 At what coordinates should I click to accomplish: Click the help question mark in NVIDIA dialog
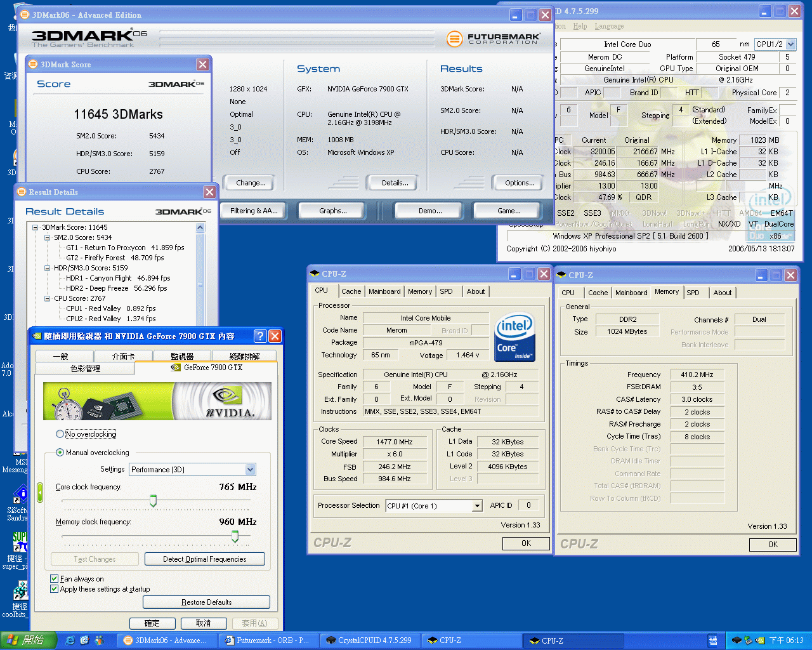260,336
